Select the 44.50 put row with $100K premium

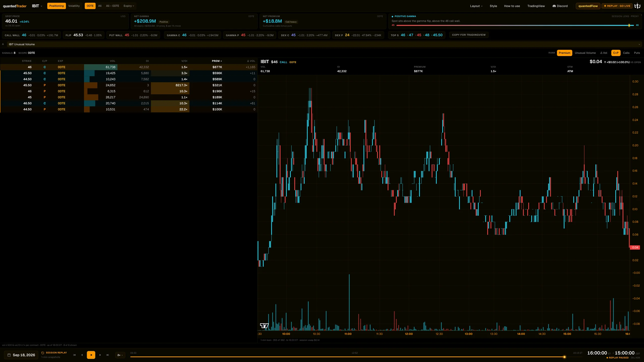point(129,109)
